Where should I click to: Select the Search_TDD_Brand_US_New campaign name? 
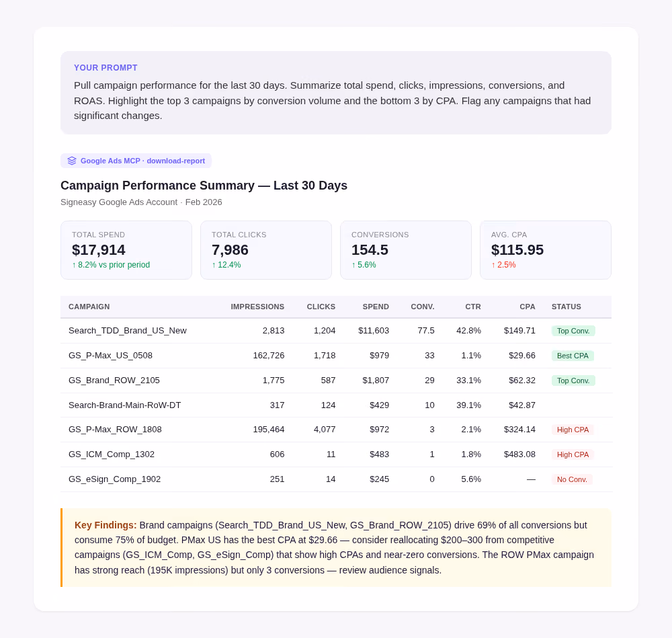point(127,331)
